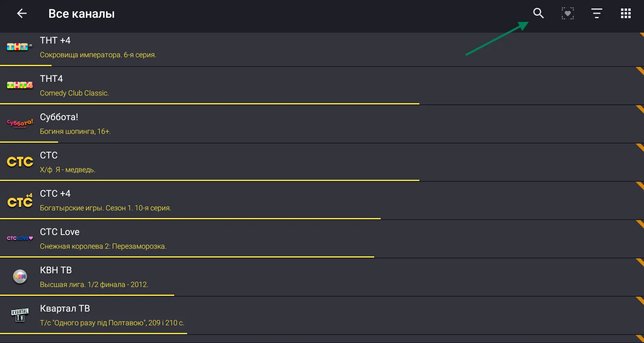Go back using the arrow icon
The image size is (644, 343).
click(x=22, y=13)
